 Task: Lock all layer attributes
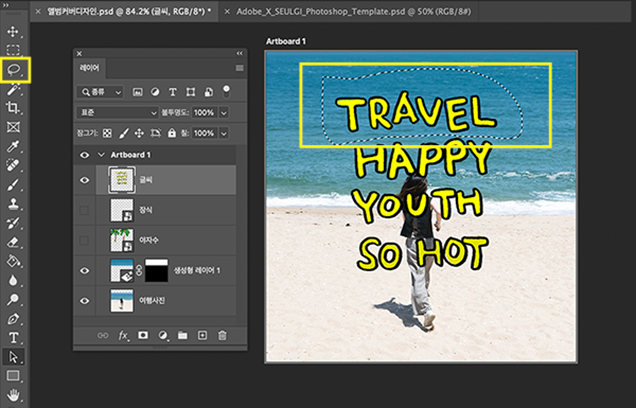tap(172, 133)
